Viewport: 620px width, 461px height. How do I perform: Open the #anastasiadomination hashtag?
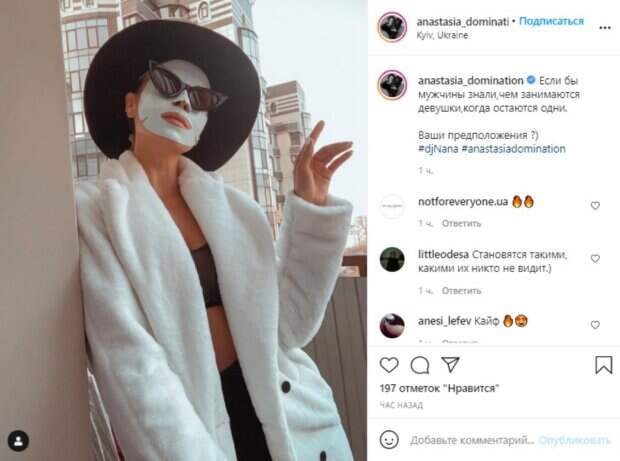click(x=514, y=149)
